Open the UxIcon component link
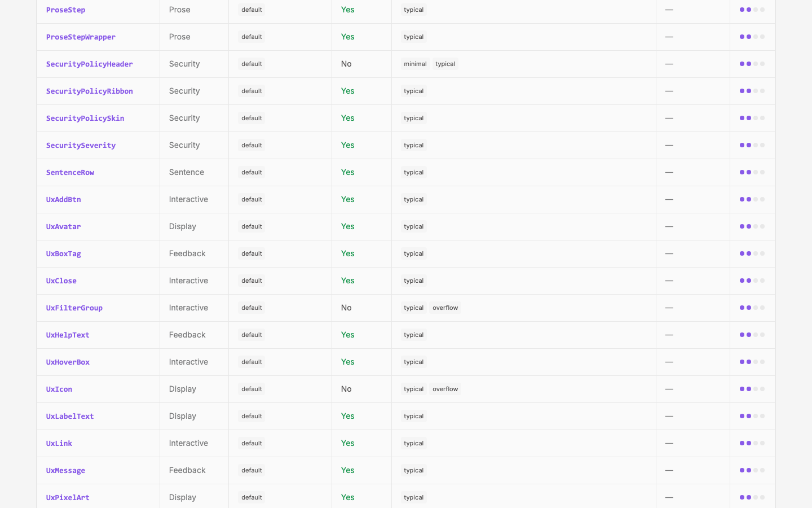The image size is (812, 508). tap(59, 389)
